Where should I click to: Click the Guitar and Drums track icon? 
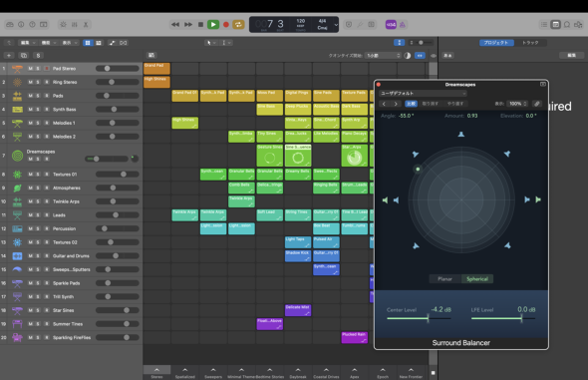tap(17, 256)
